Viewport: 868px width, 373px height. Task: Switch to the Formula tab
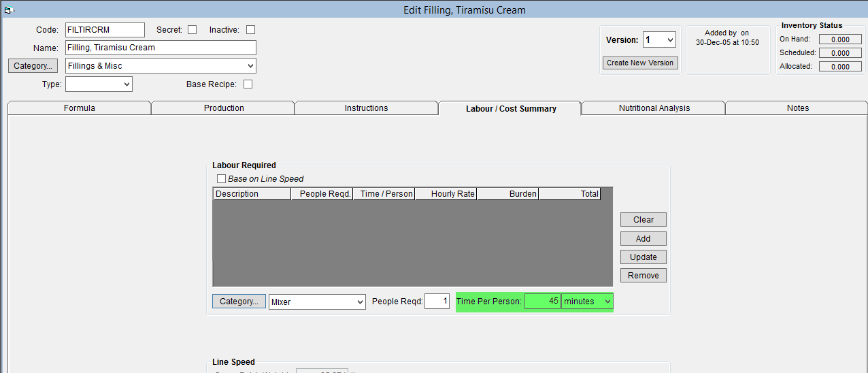(80, 108)
